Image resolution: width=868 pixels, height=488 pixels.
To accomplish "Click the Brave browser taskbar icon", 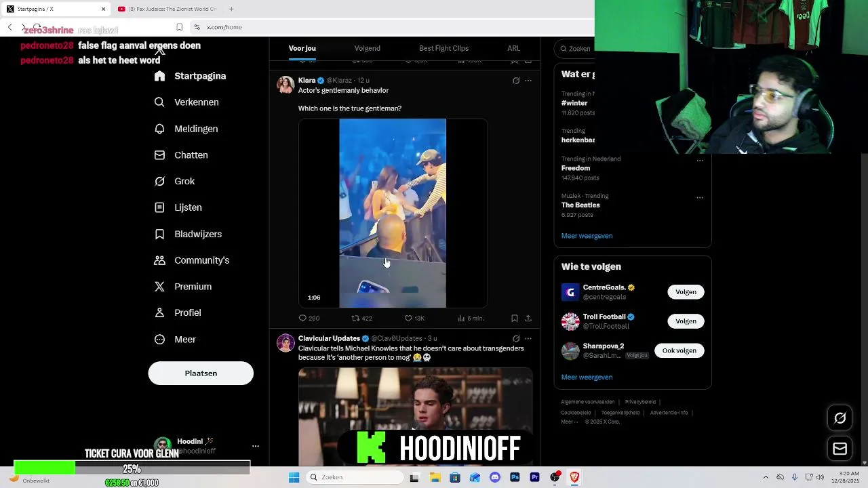I will 574,477.
